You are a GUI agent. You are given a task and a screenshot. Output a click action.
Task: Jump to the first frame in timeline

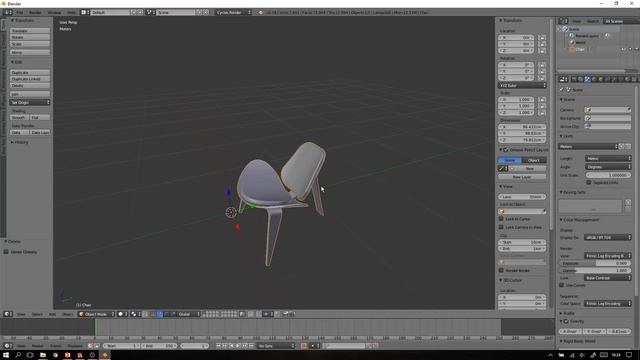pos(218,346)
